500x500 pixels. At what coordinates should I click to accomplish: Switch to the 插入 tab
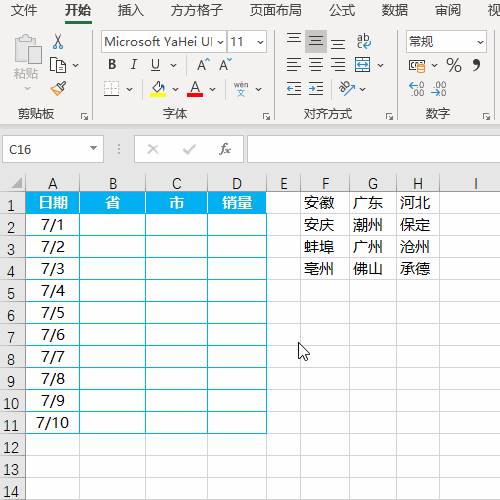pos(130,10)
